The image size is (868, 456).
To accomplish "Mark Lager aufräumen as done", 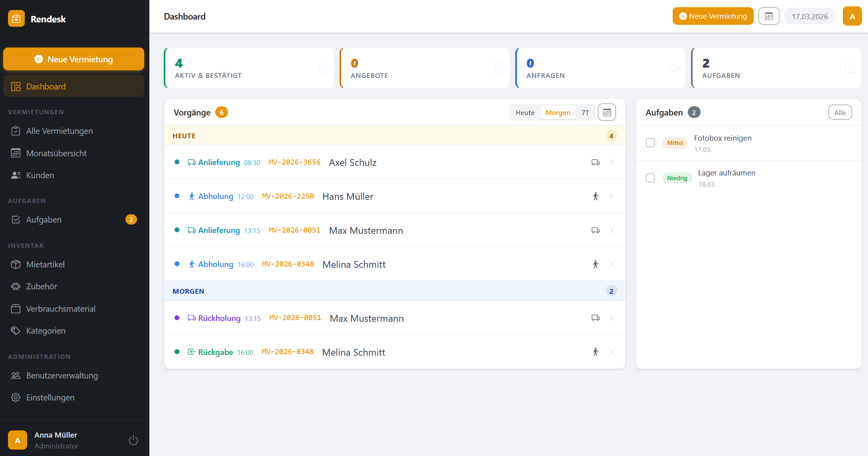I will pyautogui.click(x=650, y=178).
